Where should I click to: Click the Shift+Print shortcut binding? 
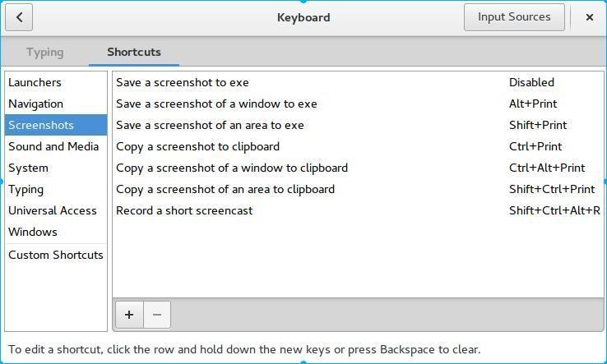pos(538,126)
